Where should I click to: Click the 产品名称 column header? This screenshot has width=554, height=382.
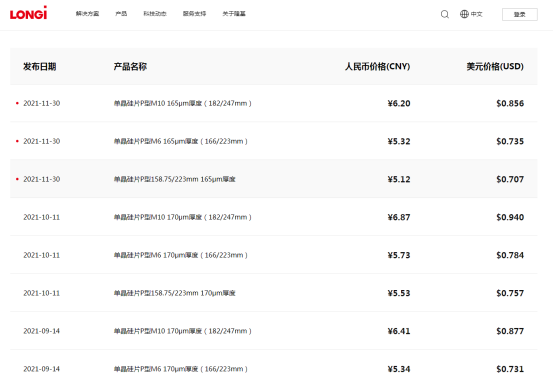[130, 66]
